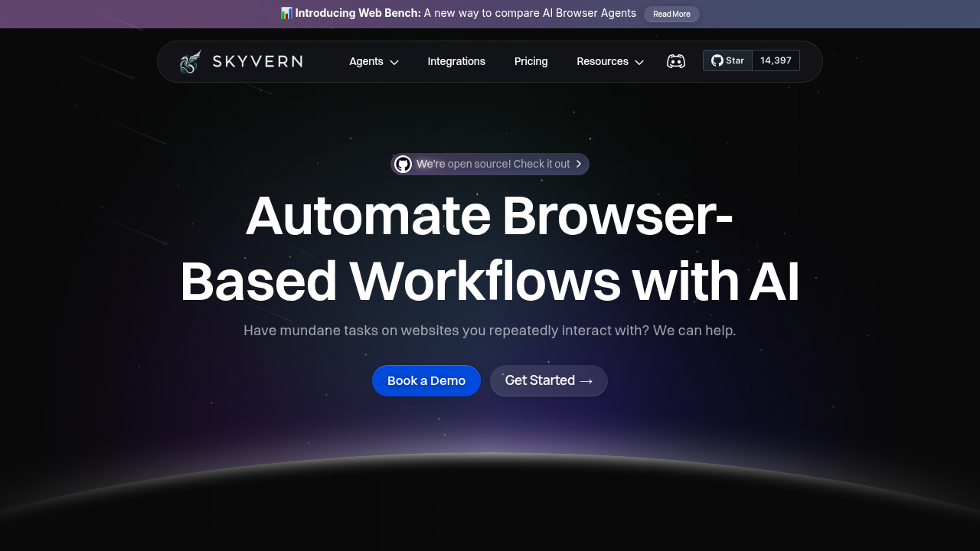Read more about Web Bench
The height and width of the screenshot is (551, 980).
tap(671, 14)
